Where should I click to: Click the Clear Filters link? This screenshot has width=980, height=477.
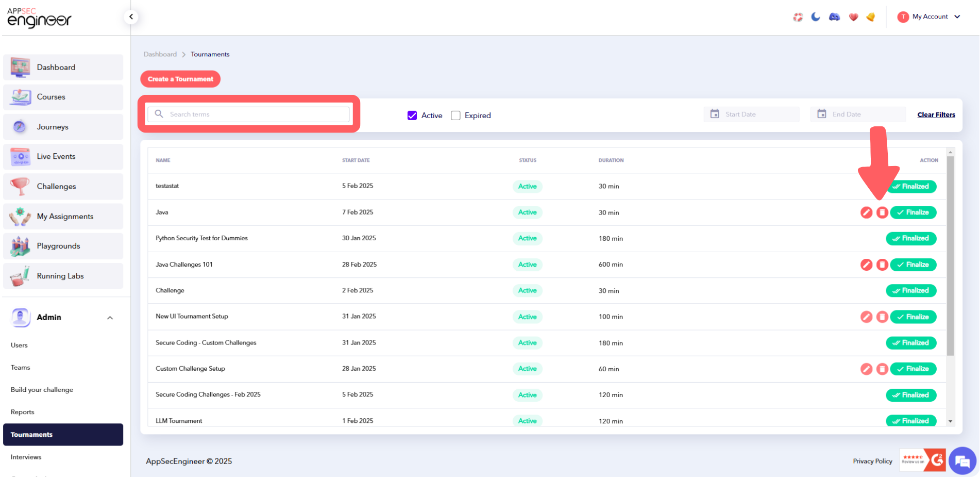point(936,114)
